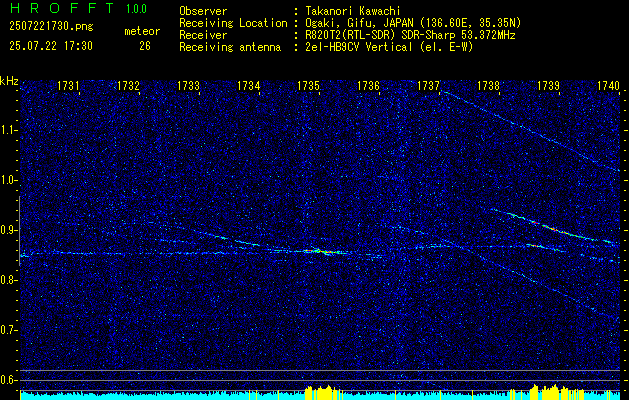Click the 0.7 kHz frequency label
The image size is (629, 400).
[x=9, y=330]
